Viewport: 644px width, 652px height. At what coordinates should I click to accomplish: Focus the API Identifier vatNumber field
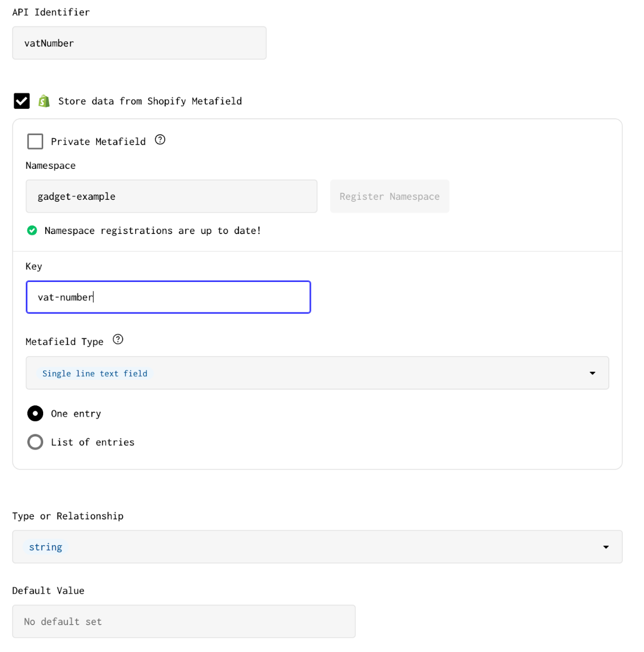coord(139,43)
